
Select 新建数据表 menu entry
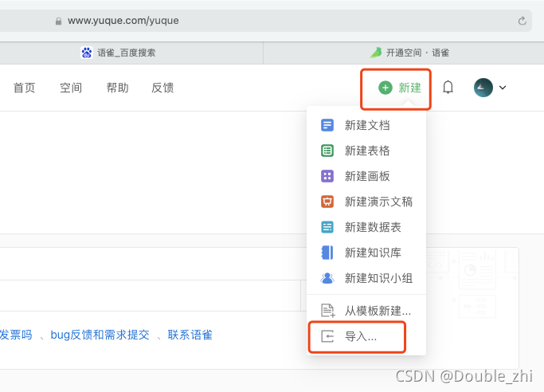(x=366, y=227)
